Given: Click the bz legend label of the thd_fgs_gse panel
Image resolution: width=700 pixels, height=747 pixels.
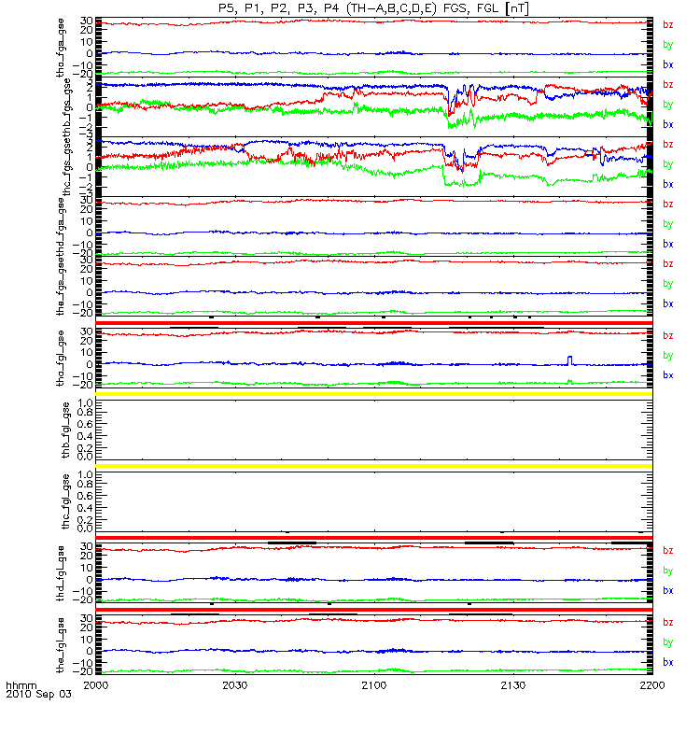Looking at the screenshot, I should [x=668, y=204].
